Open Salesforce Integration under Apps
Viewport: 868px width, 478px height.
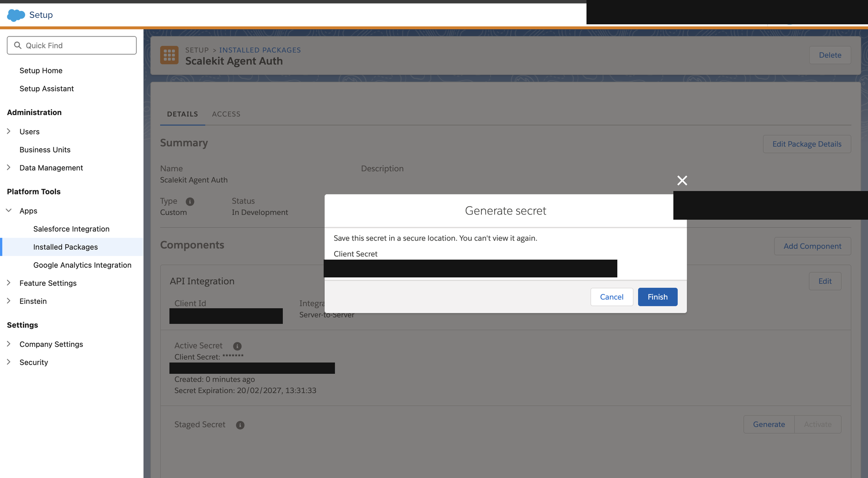point(71,229)
